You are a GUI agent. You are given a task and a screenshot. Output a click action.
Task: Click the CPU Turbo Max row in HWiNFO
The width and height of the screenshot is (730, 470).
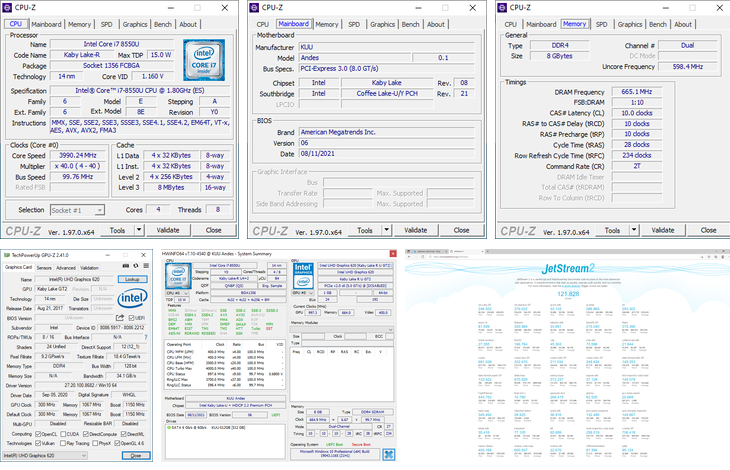point(225,368)
